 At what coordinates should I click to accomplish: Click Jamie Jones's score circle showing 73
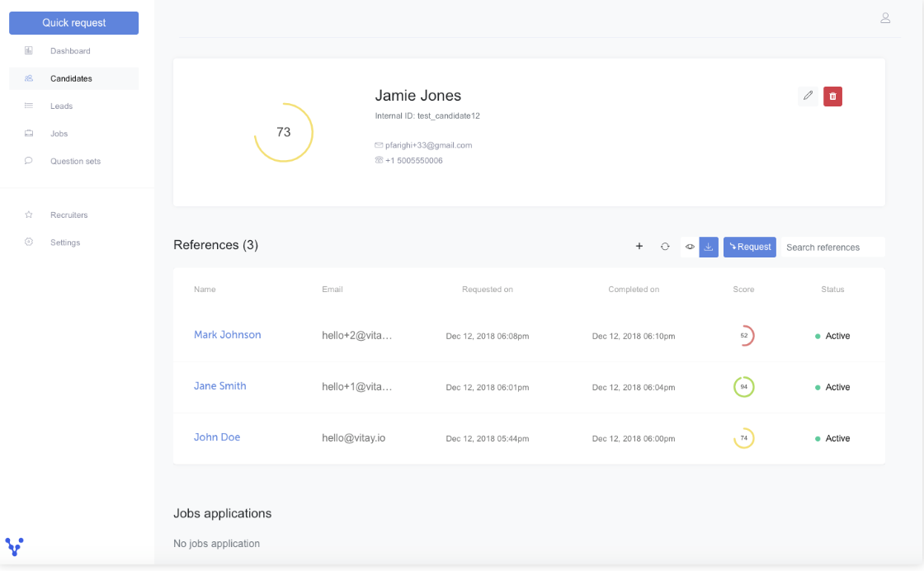[x=284, y=131]
